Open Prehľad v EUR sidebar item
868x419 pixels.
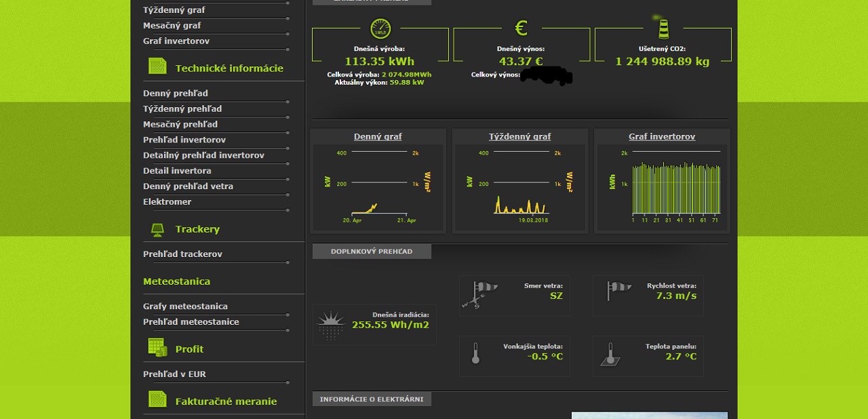pyautogui.click(x=174, y=374)
